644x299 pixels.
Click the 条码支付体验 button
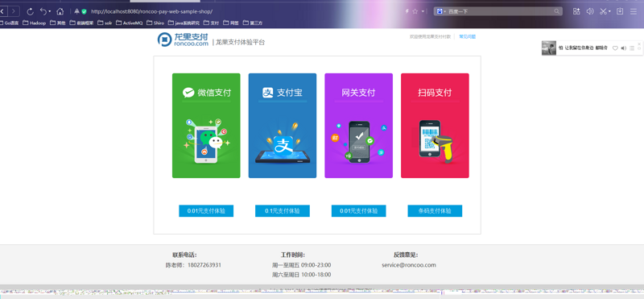435,211
